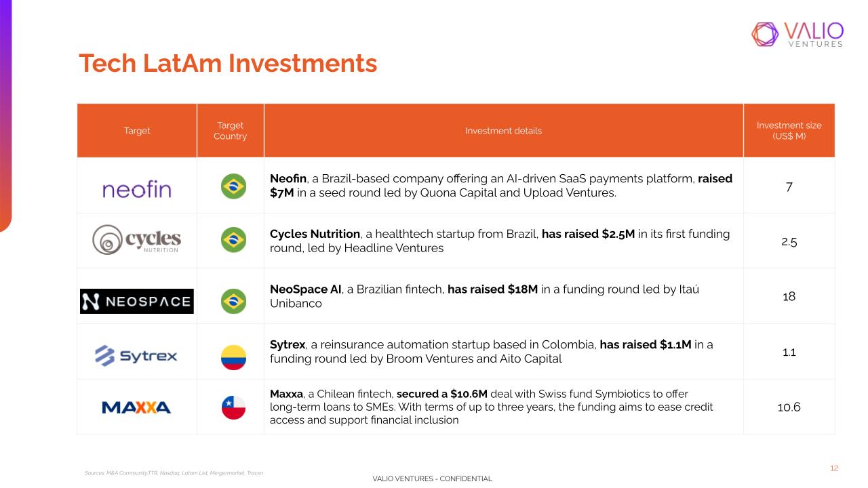Click the Cycles Nutrition investment details text
Image resolution: width=868 pixels, height=488 pixels.
tap(500, 241)
